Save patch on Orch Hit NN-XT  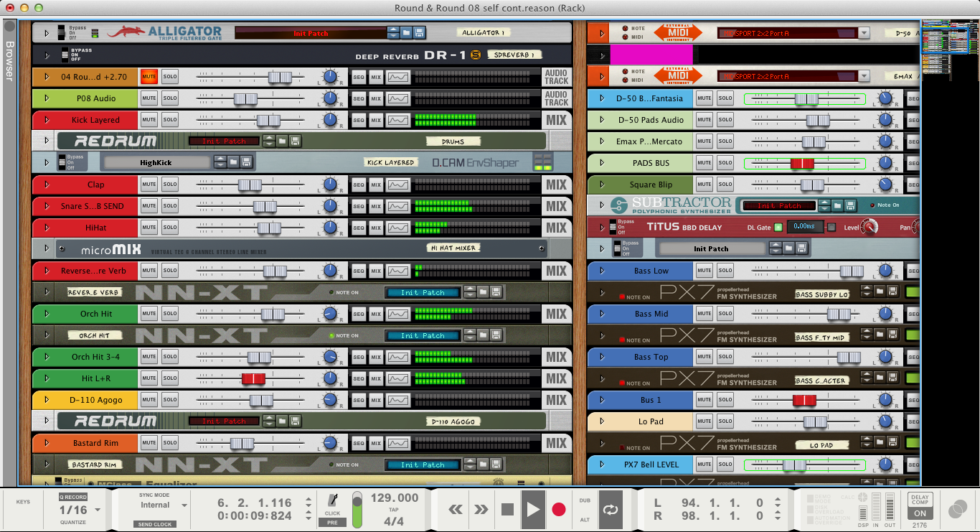tap(496, 335)
